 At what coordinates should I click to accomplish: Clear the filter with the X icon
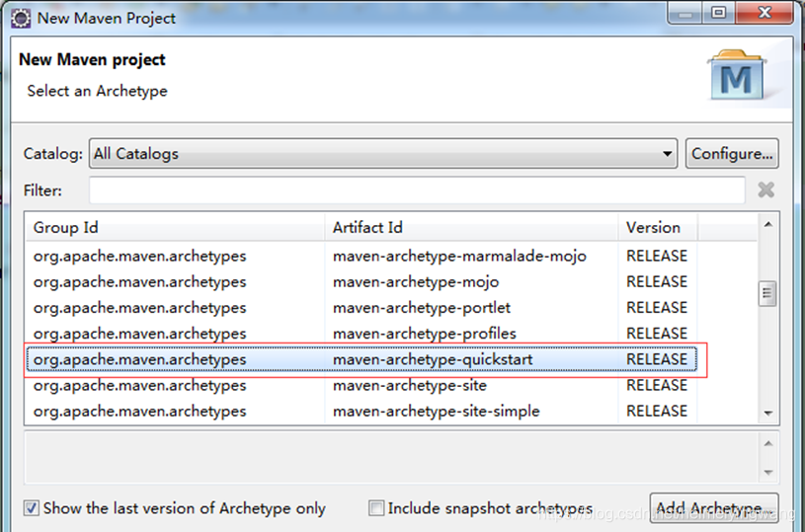765,190
